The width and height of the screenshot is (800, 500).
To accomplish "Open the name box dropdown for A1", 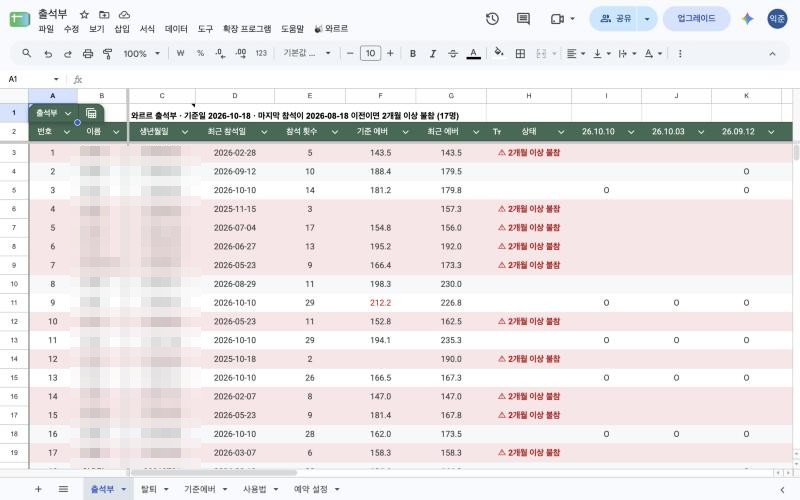I will (56, 79).
